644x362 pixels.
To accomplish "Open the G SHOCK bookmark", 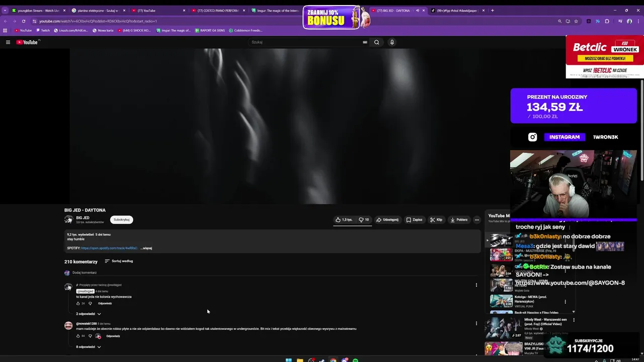I will [x=134, y=30].
